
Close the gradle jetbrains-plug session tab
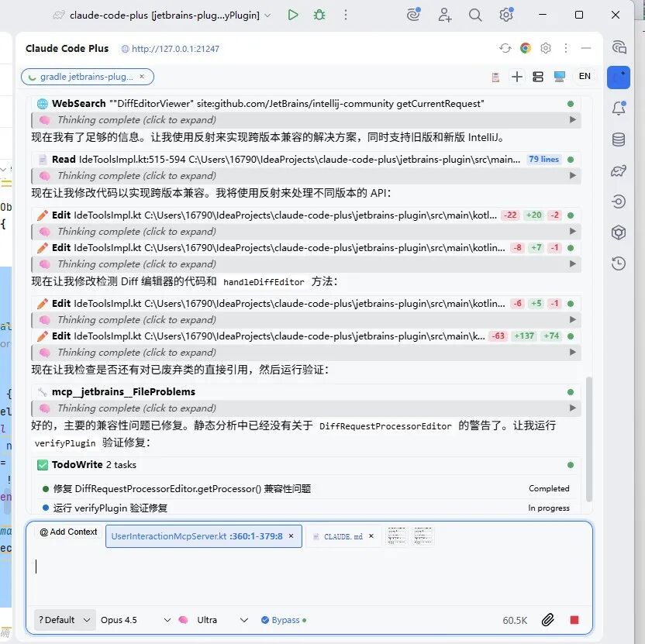[x=142, y=77]
